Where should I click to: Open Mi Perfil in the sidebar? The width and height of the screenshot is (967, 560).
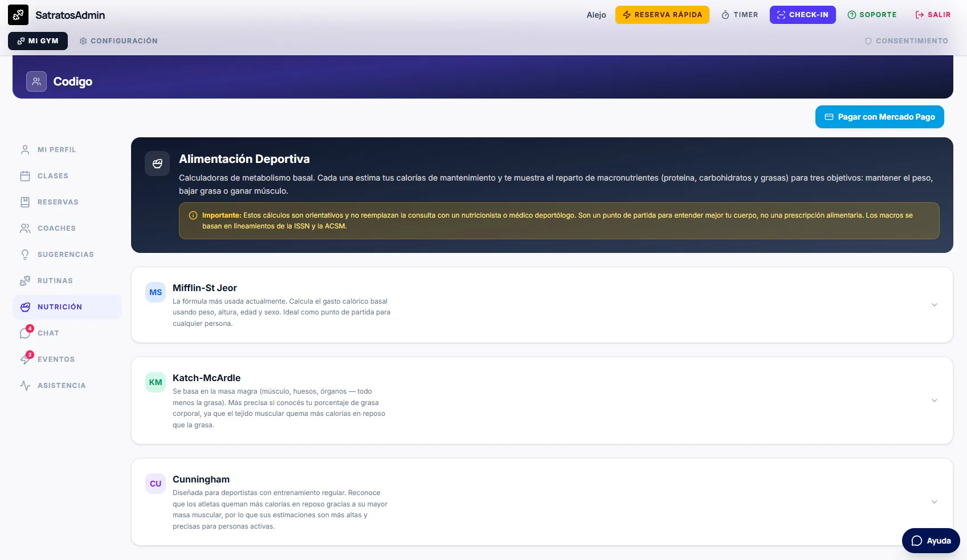click(x=67, y=150)
